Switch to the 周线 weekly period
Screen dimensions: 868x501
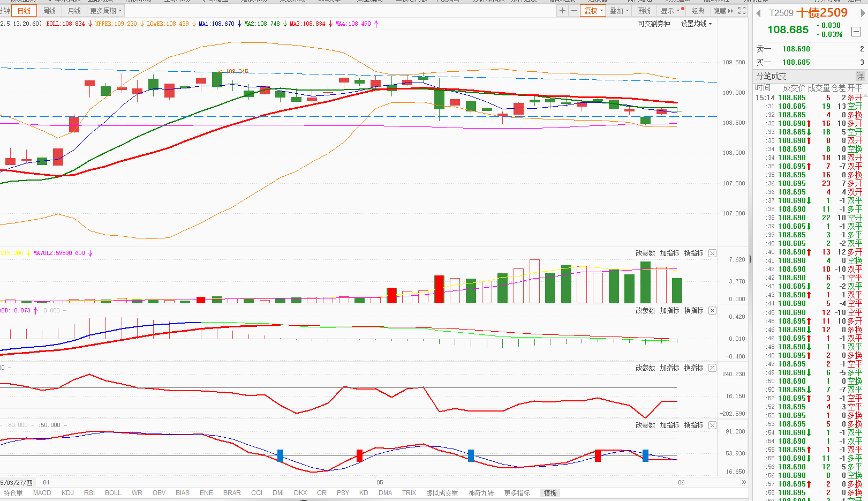pyautogui.click(x=49, y=11)
